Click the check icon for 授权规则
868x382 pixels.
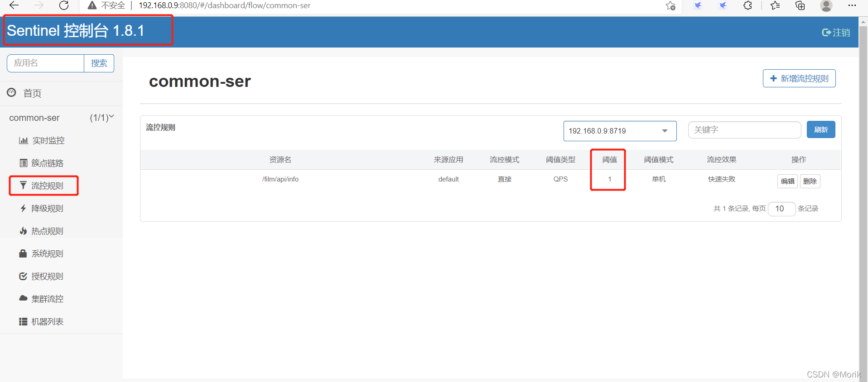click(23, 276)
